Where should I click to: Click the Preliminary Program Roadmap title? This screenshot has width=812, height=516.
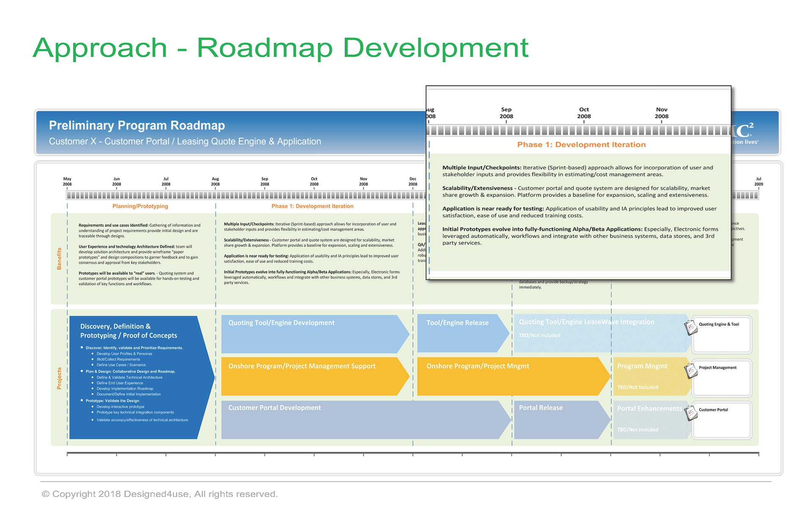tap(137, 126)
